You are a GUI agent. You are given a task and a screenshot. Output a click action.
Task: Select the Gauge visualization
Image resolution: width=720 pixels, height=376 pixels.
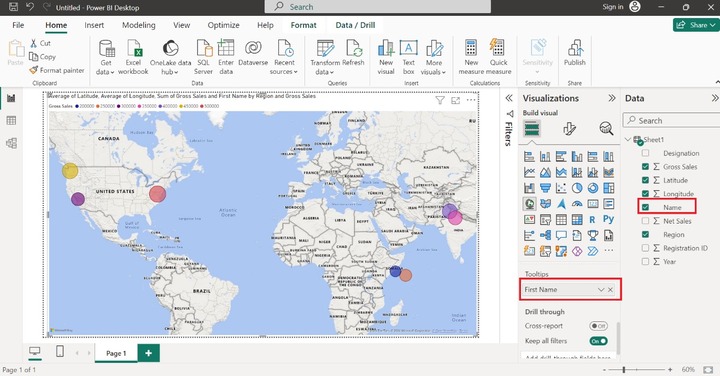[x=577, y=203]
